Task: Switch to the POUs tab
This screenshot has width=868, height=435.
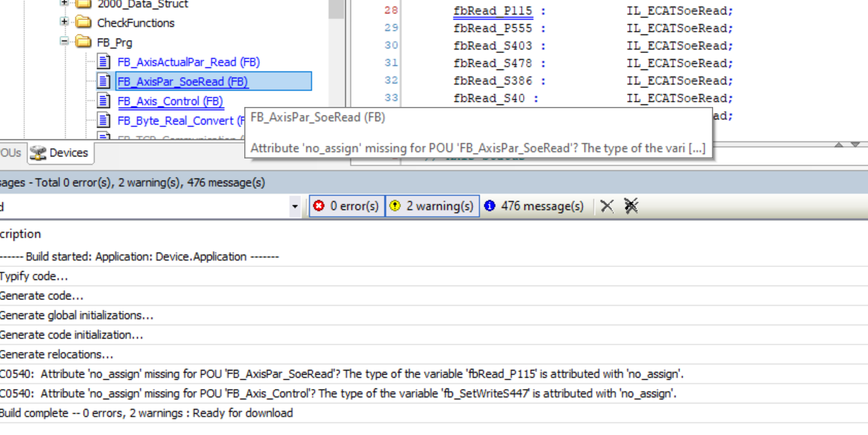Action: click(11, 153)
